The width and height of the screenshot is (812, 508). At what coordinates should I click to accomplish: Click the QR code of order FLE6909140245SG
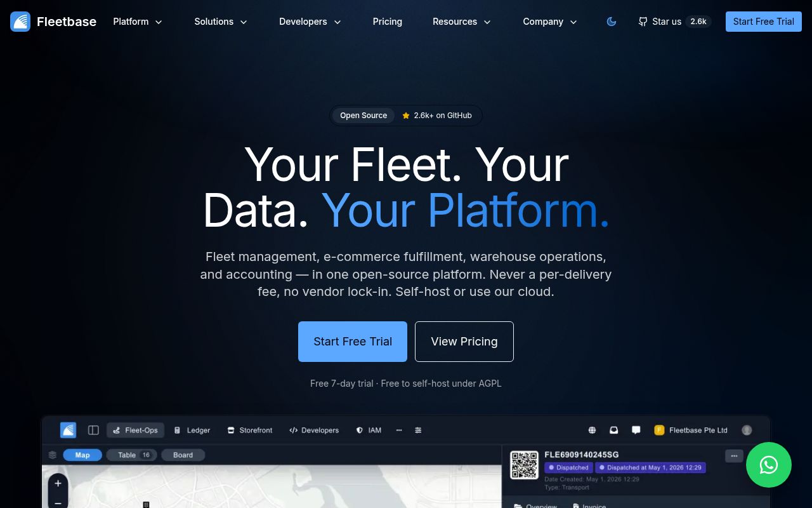[525, 465]
